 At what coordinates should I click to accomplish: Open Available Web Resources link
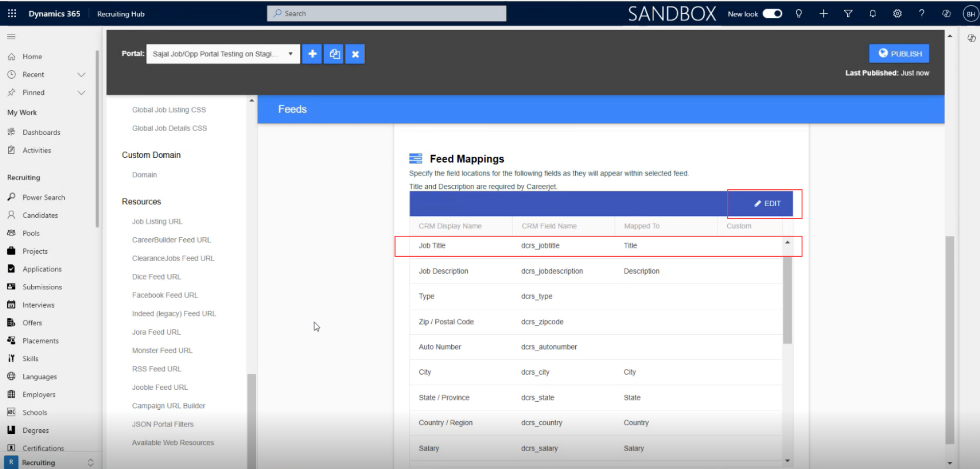tap(173, 442)
